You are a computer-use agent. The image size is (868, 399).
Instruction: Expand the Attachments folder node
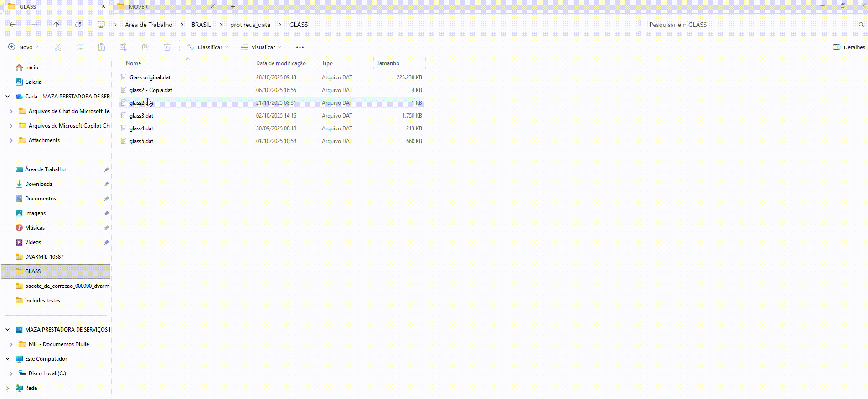11,140
